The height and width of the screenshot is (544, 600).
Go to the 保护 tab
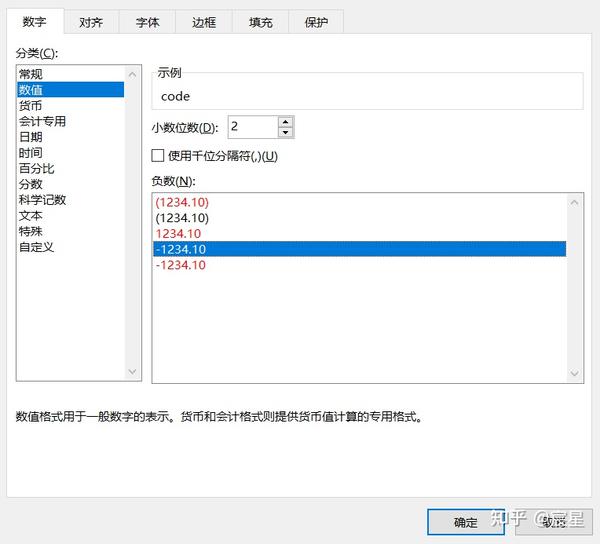click(316, 22)
